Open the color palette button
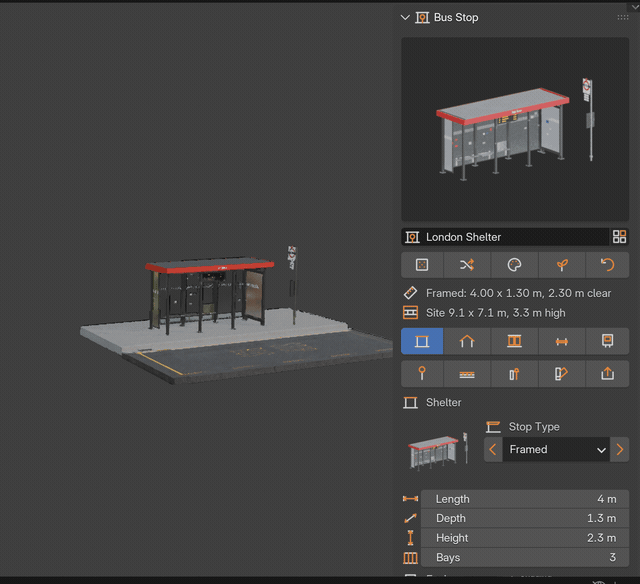 click(514, 265)
